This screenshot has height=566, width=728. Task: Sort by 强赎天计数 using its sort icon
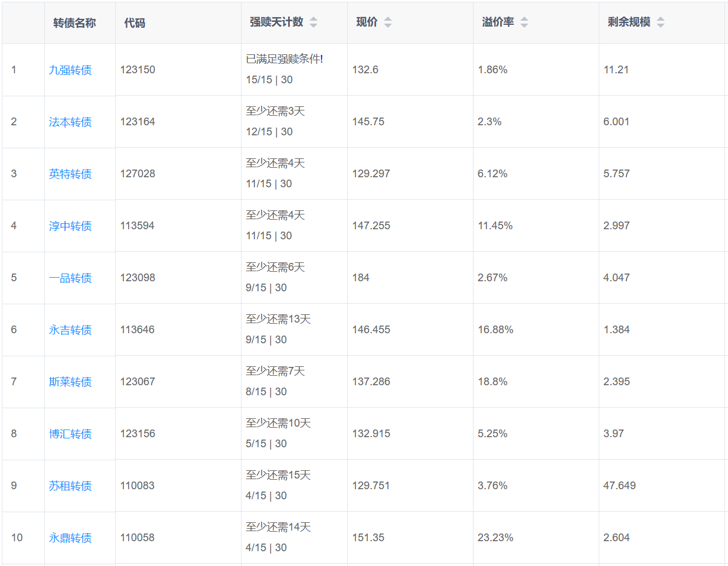click(314, 22)
